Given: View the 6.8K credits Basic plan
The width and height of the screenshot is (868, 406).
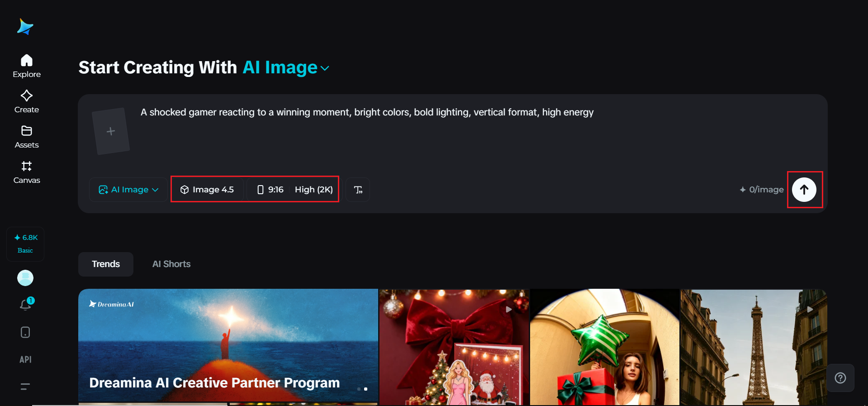Looking at the screenshot, I should pyautogui.click(x=25, y=244).
